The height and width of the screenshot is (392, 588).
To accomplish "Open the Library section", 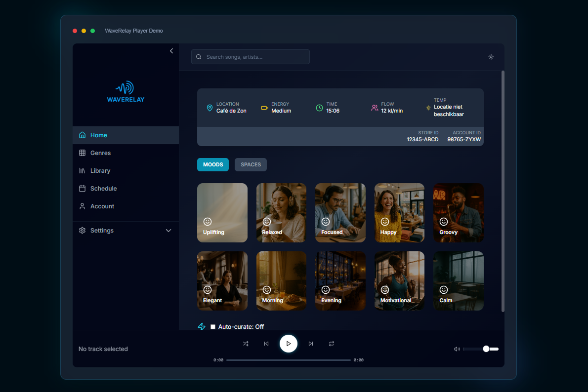I will (100, 171).
